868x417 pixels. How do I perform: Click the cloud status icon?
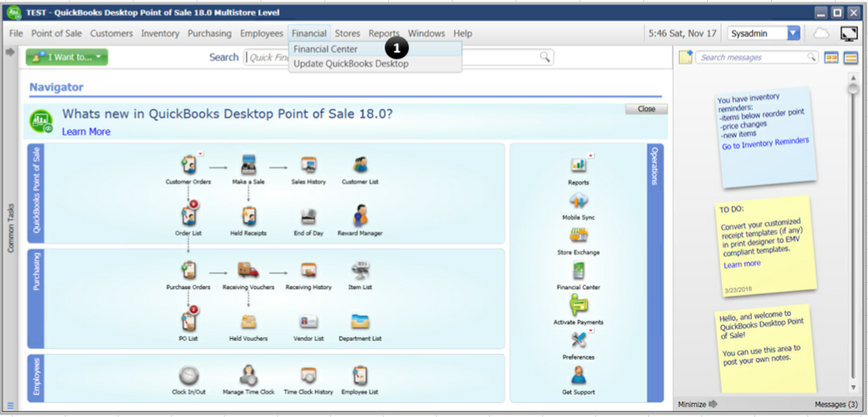point(821,33)
